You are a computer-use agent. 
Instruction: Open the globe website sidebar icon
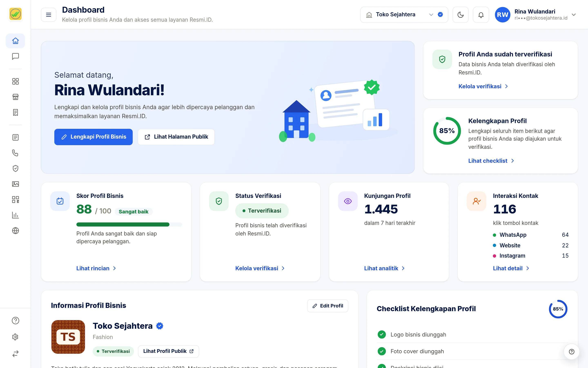coord(15,230)
